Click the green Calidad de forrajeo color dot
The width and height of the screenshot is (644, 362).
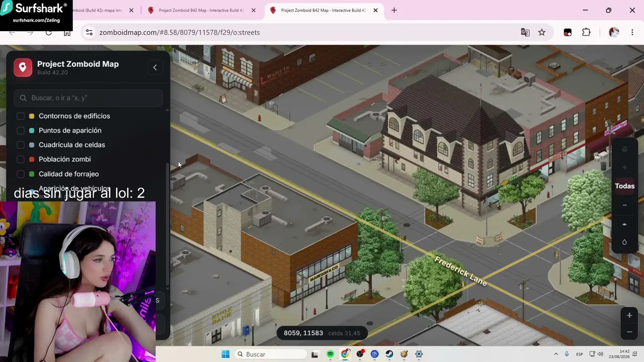[x=32, y=174]
